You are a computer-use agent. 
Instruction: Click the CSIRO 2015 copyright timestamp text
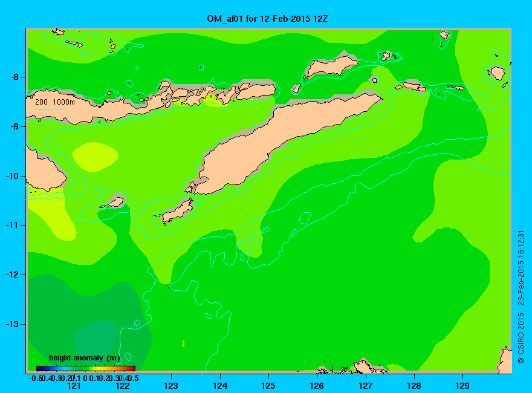pos(521,297)
